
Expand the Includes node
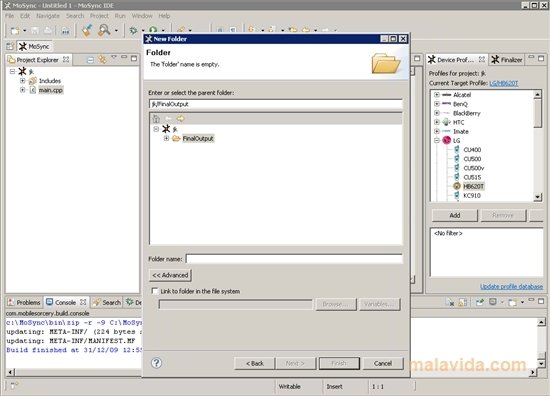click(x=22, y=81)
